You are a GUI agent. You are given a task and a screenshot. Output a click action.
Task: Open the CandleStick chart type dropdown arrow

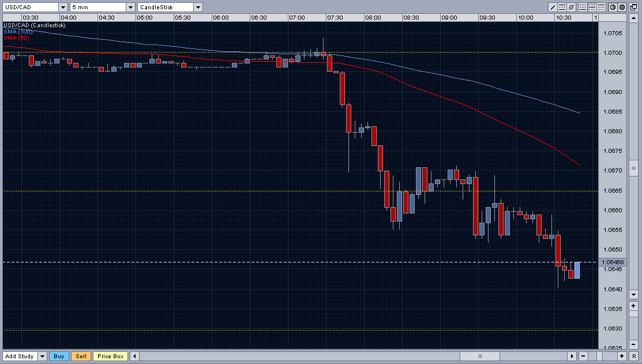pos(198,7)
